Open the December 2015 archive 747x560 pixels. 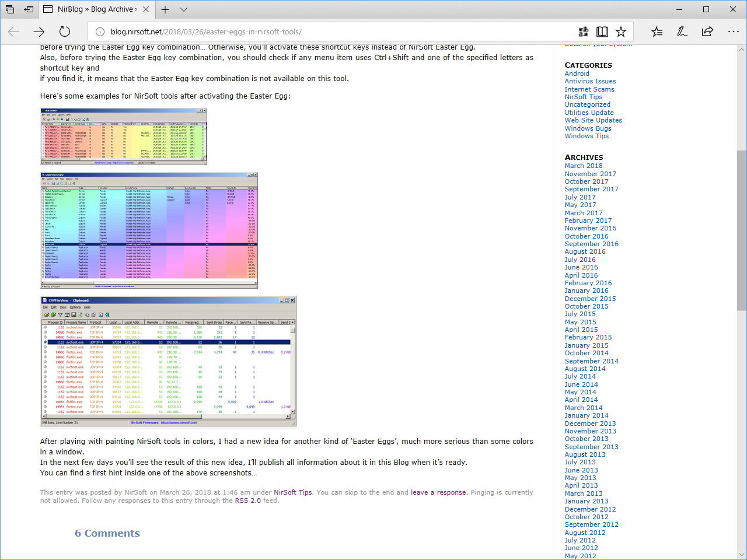tap(591, 299)
